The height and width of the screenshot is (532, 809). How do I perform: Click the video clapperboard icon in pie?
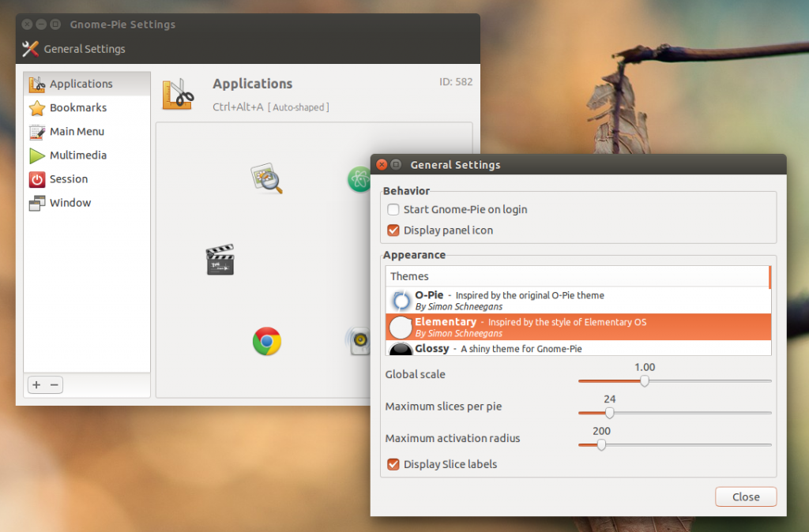pyautogui.click(x=220, y=260)
